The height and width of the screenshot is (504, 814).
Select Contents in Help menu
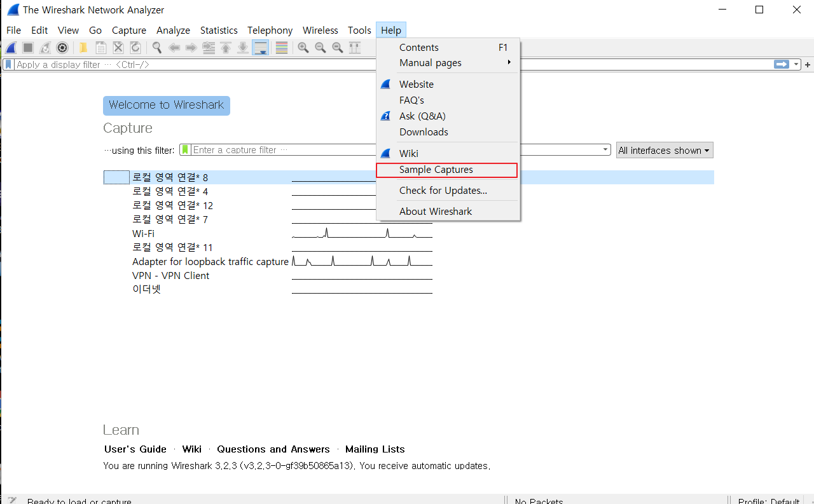(448, 47)
